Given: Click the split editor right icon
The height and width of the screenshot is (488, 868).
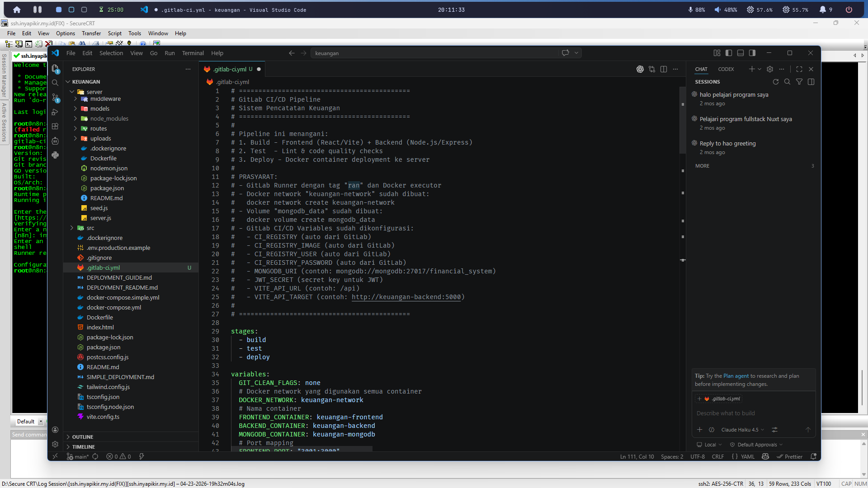Looking at the screenshot, I should pyautogui.click(x=664, y=69).
